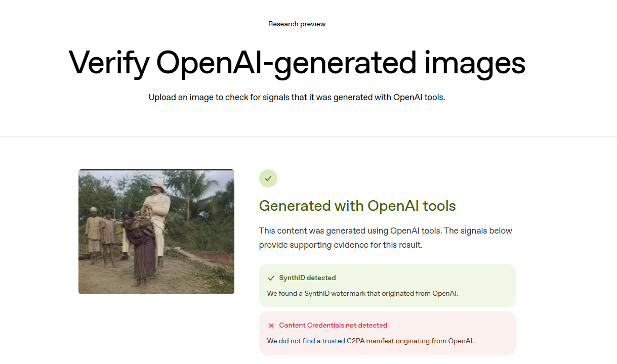Click the green checkmark circle icon
The image size is (617, 364).
click(x=268, y=178)
